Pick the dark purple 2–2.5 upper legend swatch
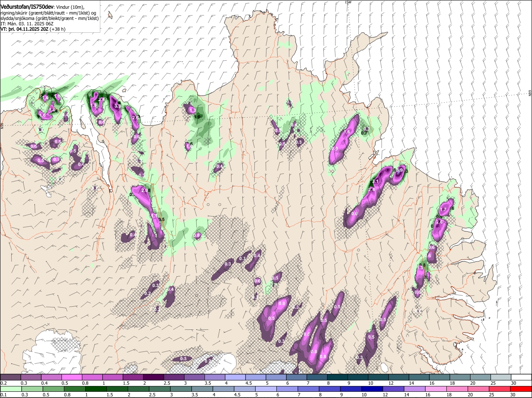Image resolution: width=532 pixels, height=398 pixels. point(153,377)
